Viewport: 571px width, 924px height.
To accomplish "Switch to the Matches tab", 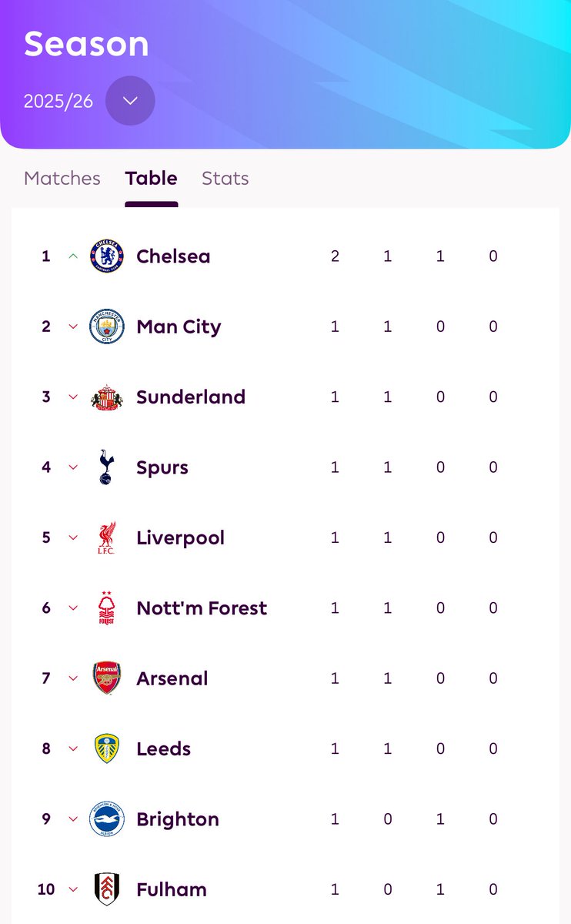I will point(62,179).
